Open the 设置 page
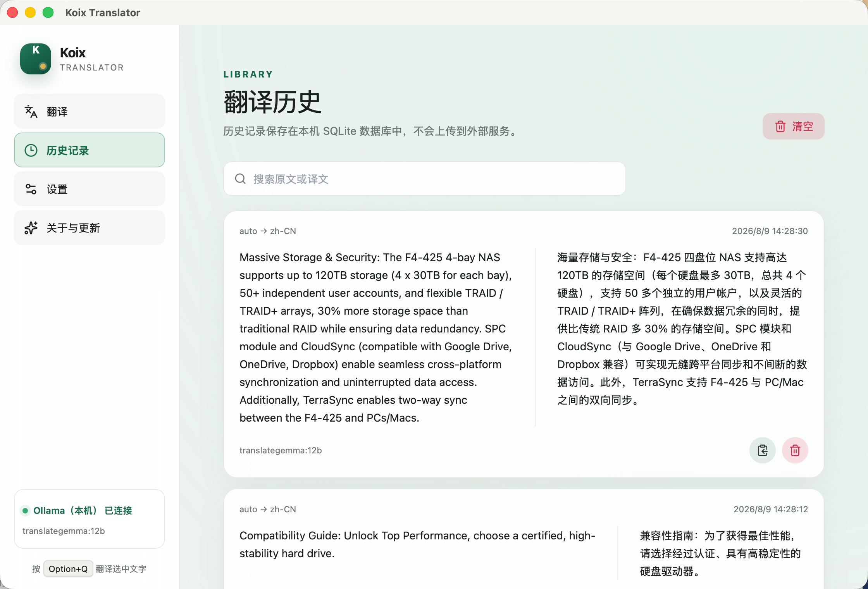The width and height of the screenshot is (868, 589). point(90,189)
